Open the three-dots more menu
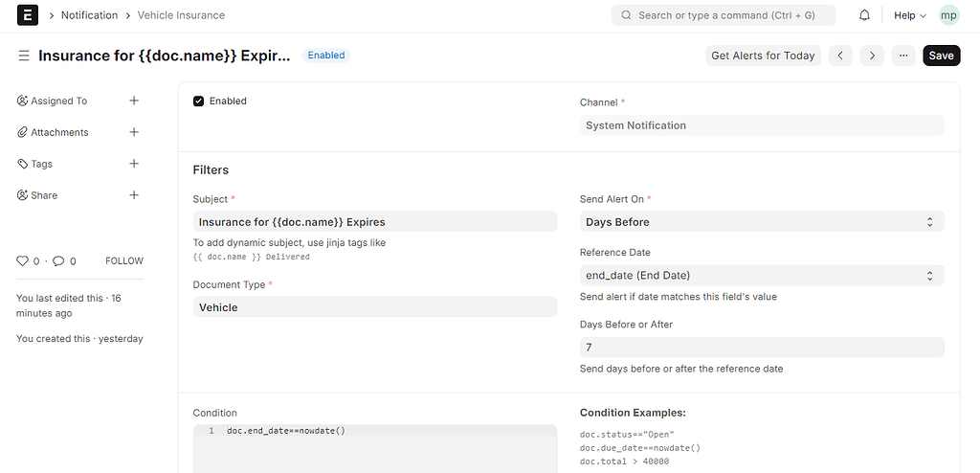This screenshot has height=473, width=980. click(903, 56)
